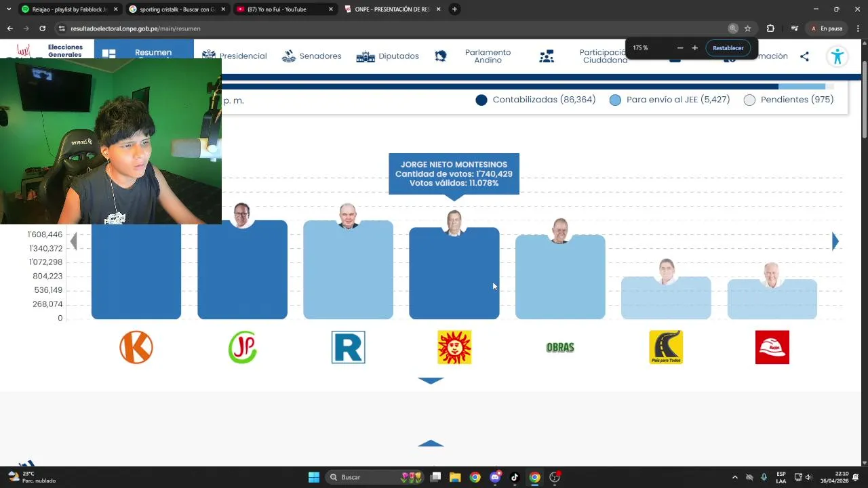Click the green JP party logo

pos(242,347)
